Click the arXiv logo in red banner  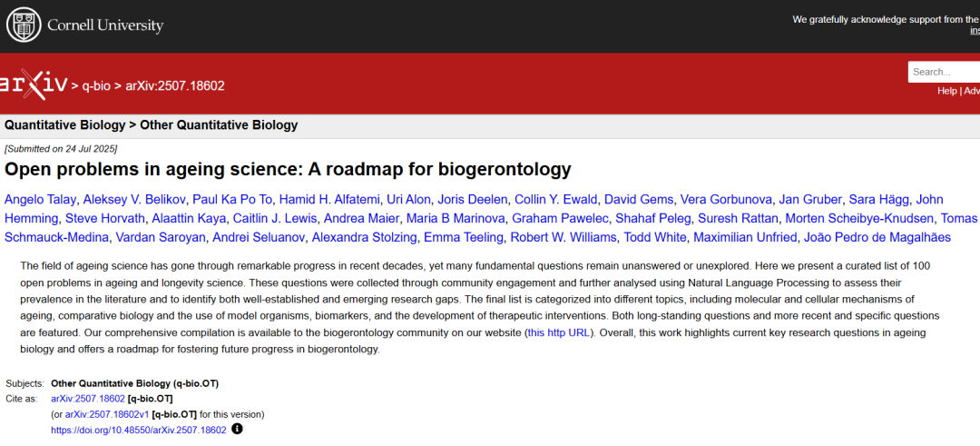34,84
